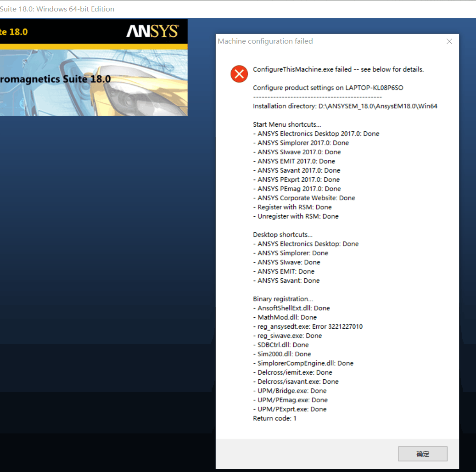Click 'SDBCtrl.dll: Done' line
The image size is (476, 472).
[281, 345]
